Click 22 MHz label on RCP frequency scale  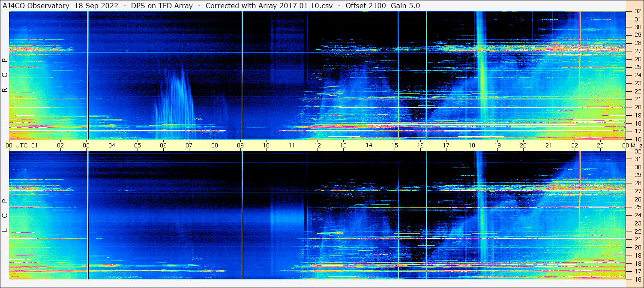[637, 91]
